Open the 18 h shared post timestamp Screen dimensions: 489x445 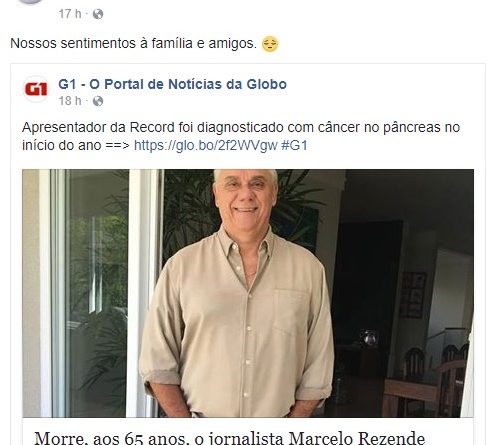click(x=70, y=101)
